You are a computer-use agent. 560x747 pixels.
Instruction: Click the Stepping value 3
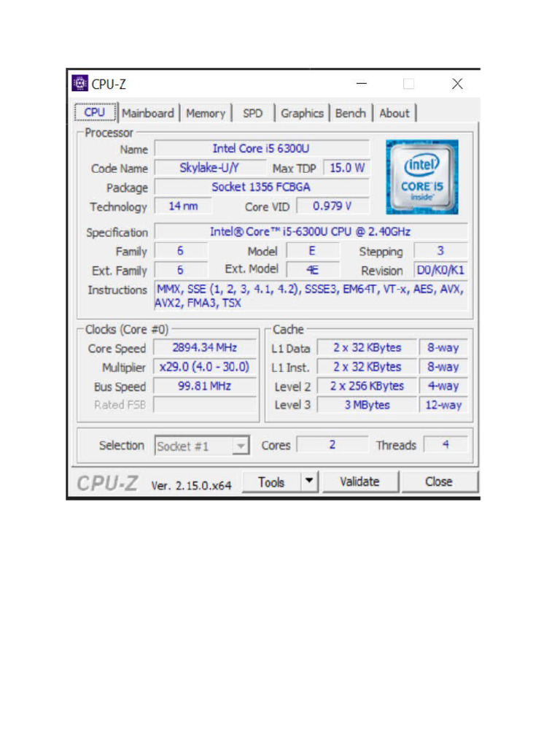pyautogui.click(x=440, y=251)
